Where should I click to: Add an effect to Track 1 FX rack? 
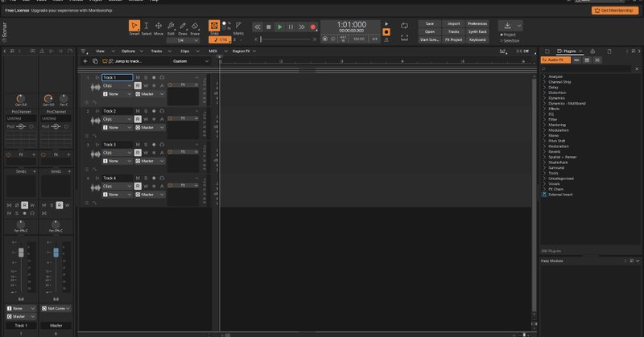pyautogui.click(x=196, y=85)
